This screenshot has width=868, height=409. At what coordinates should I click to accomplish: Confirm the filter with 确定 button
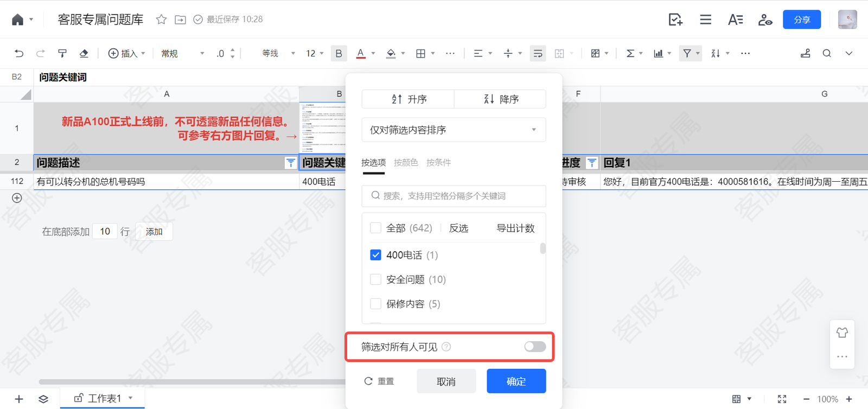(x=516, y=381)
